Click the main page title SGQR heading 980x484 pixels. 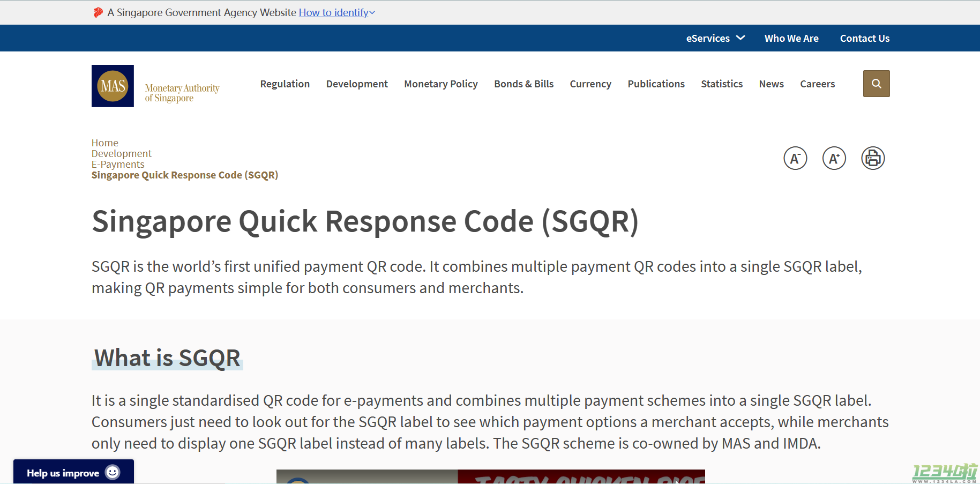[365, 221]
